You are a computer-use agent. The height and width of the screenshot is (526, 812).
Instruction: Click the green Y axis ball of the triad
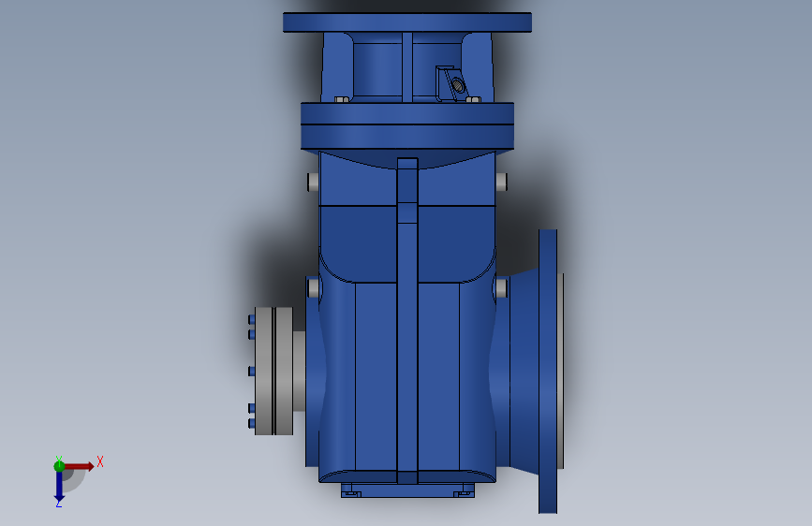[59, 466]
